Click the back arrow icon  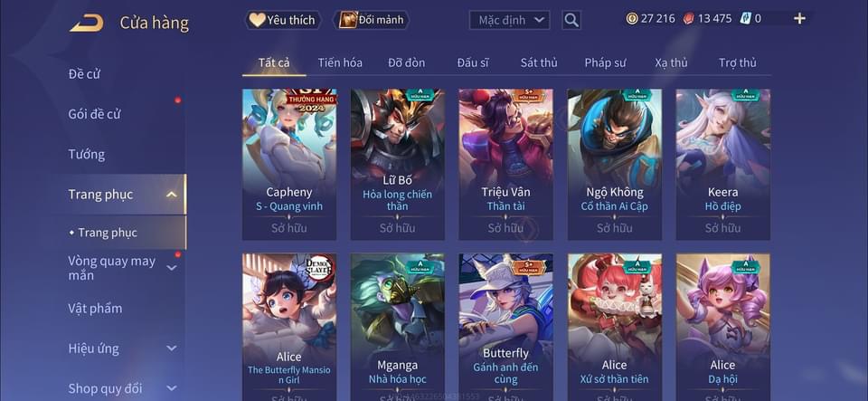[x=87, y=23]
